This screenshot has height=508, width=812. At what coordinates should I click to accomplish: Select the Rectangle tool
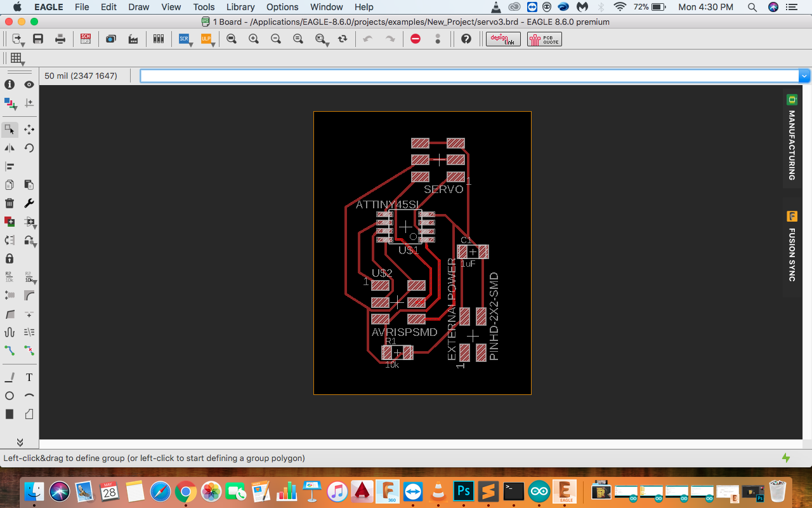[10, 414]
